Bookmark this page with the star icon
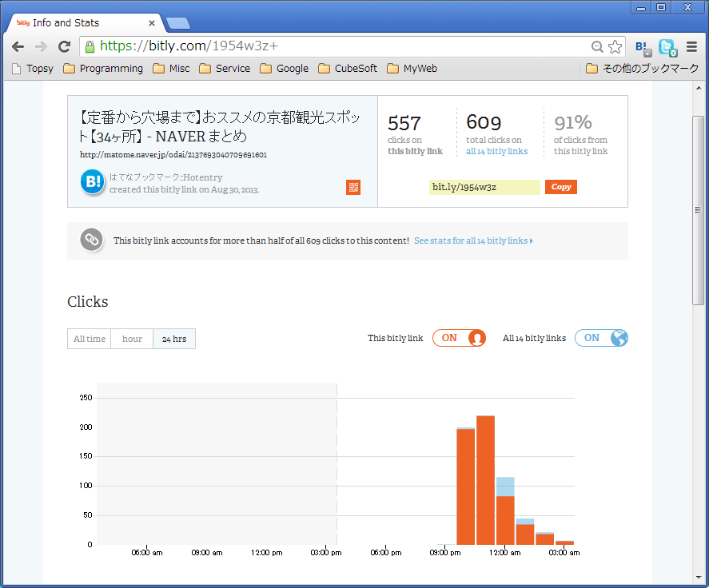The width and height of the screenshot is (709, 588). click(x=615, y=46)
